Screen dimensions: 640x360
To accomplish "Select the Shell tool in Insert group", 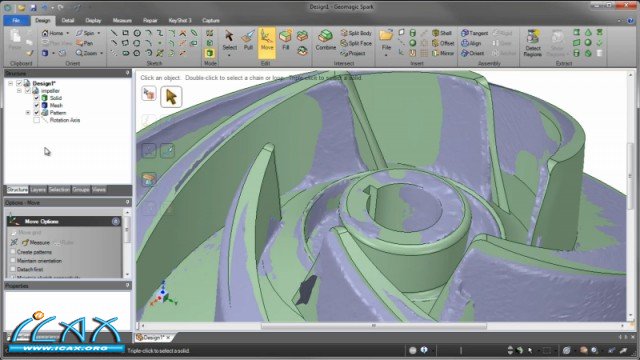I will point(442,33).
